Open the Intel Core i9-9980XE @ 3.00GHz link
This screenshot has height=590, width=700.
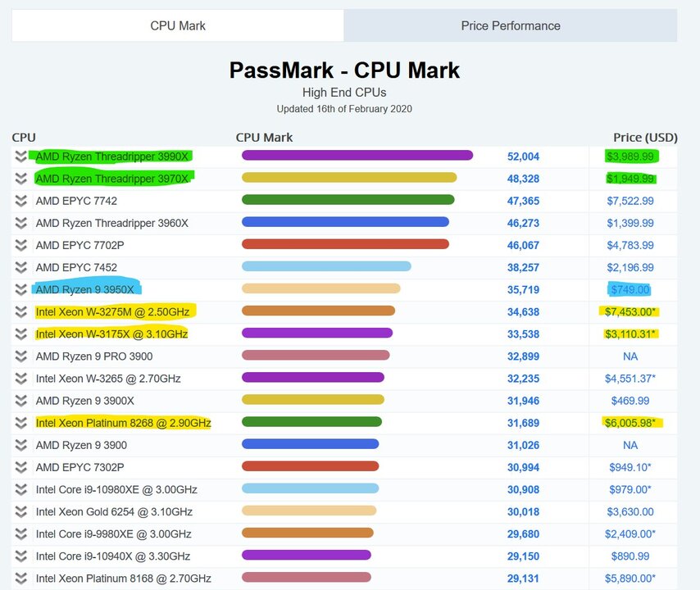113,533
